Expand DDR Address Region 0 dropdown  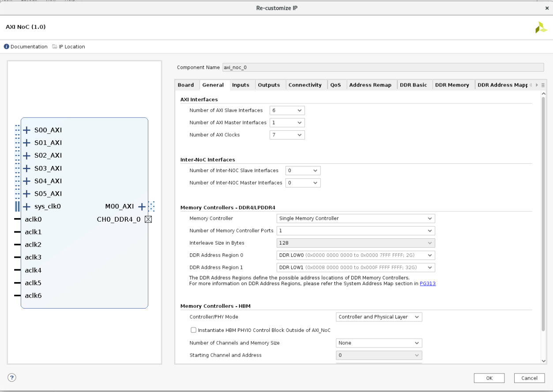355,255
